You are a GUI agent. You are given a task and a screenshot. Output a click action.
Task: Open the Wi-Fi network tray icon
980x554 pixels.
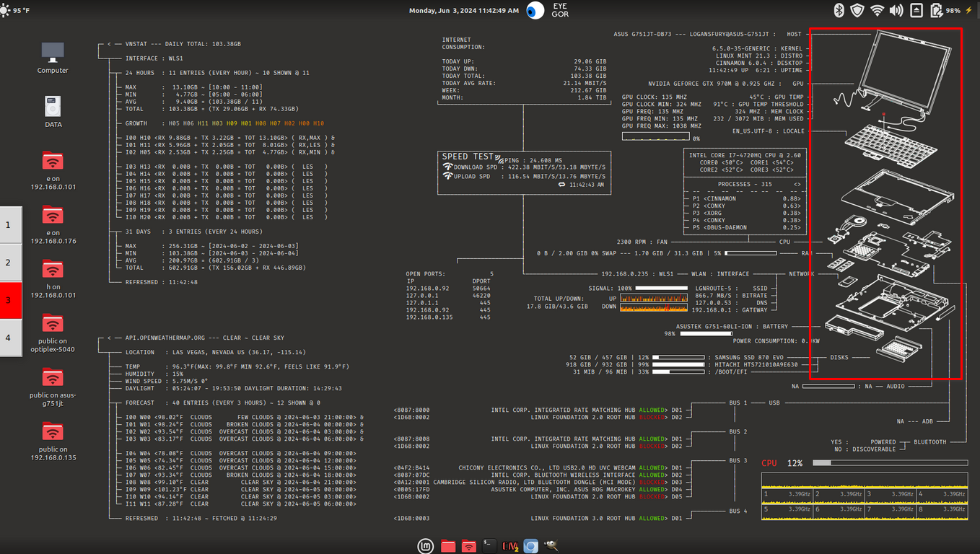pos(877,10)
